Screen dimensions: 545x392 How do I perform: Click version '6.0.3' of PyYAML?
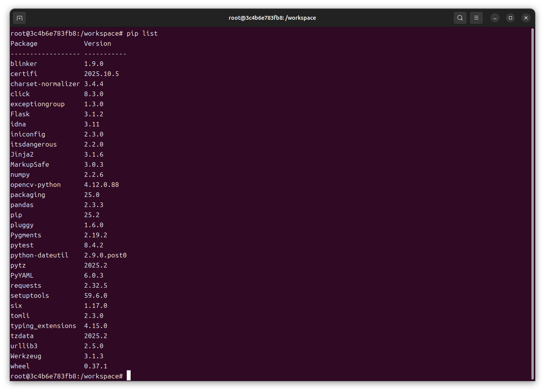(x=94, y=276)
